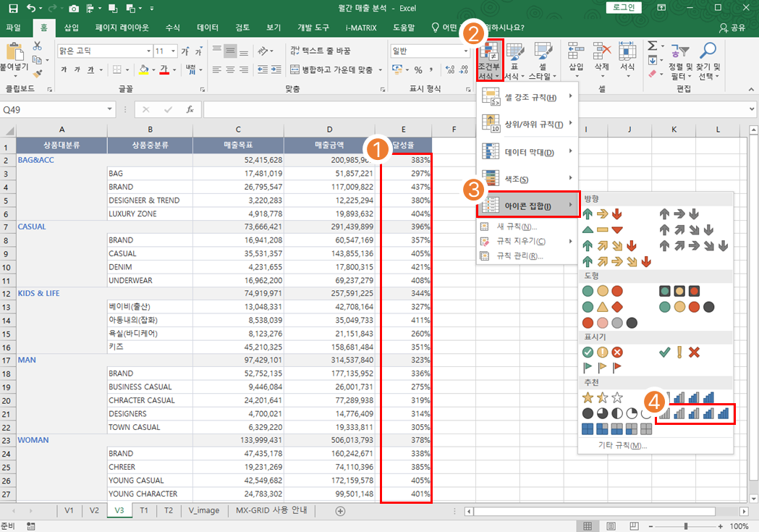Click the percent style button
The image size is (759, 532).
pyautogui.click(x=417, y=70)
